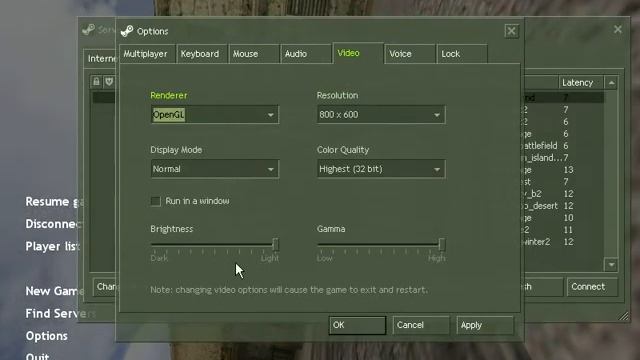Sort server list by Latency column
640x360 pixels.
[x=580, y=82]
